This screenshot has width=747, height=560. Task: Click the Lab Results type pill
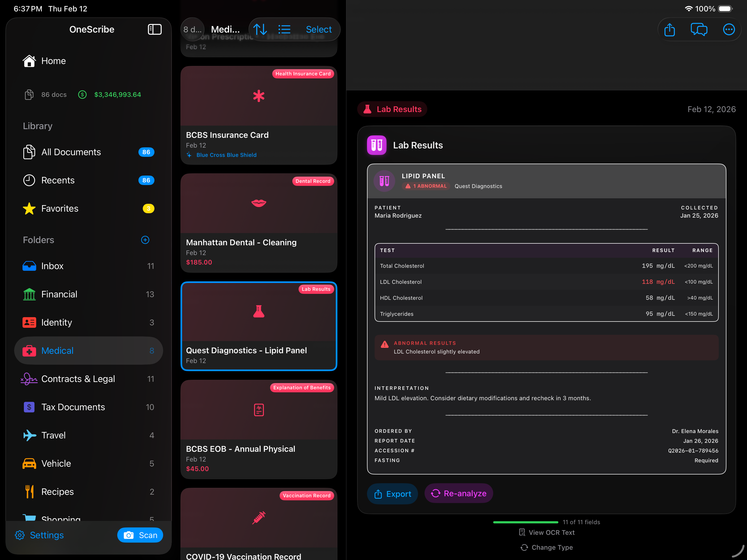[x=392, y=109]
